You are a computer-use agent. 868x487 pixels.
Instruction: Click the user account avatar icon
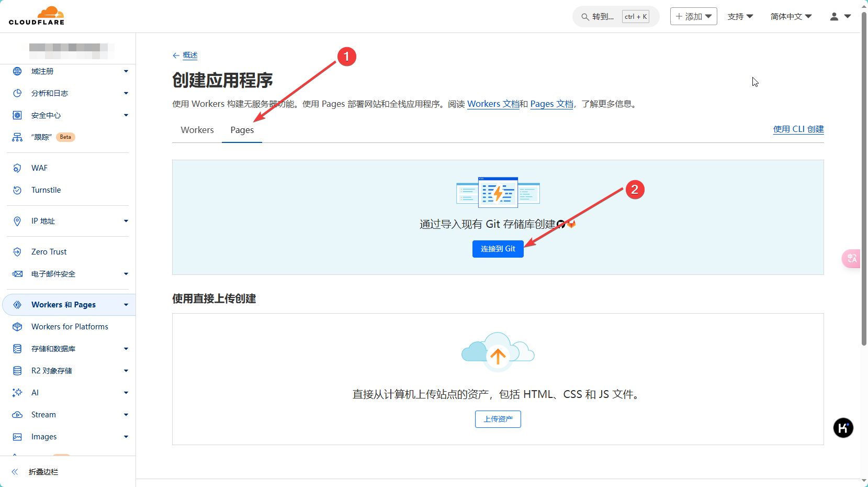point(834,17)
